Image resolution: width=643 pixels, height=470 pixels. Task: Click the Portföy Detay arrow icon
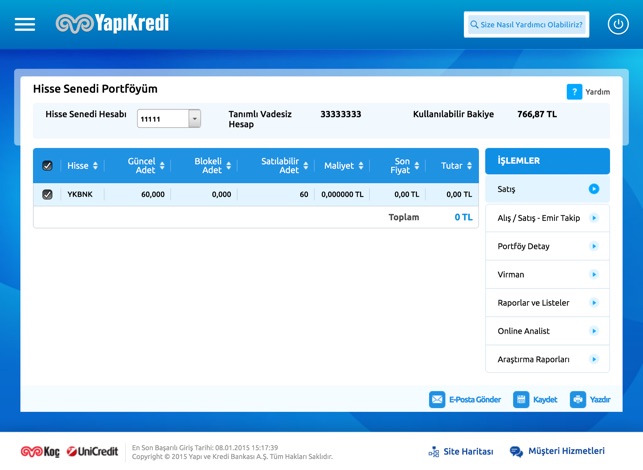[594, 246]
